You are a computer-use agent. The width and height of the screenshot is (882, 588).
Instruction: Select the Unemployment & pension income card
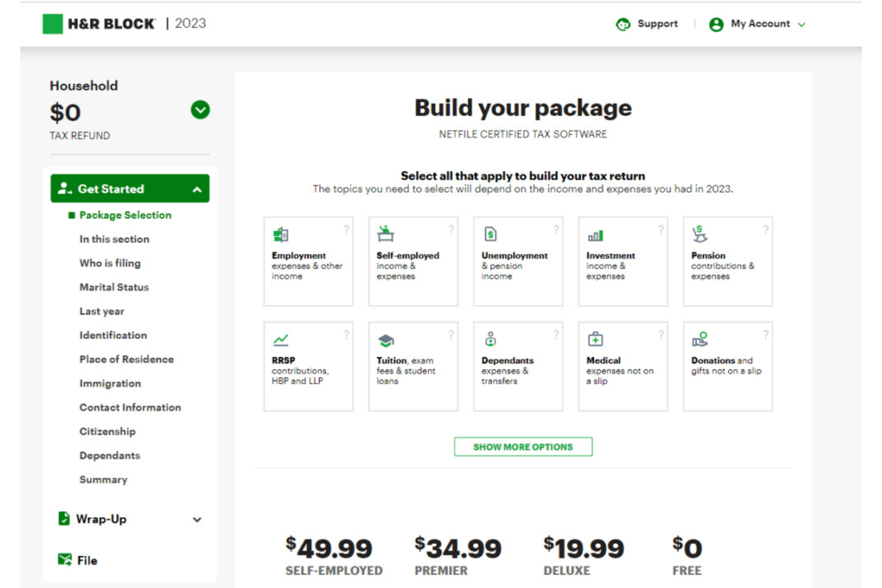click(x=518, y=262)
